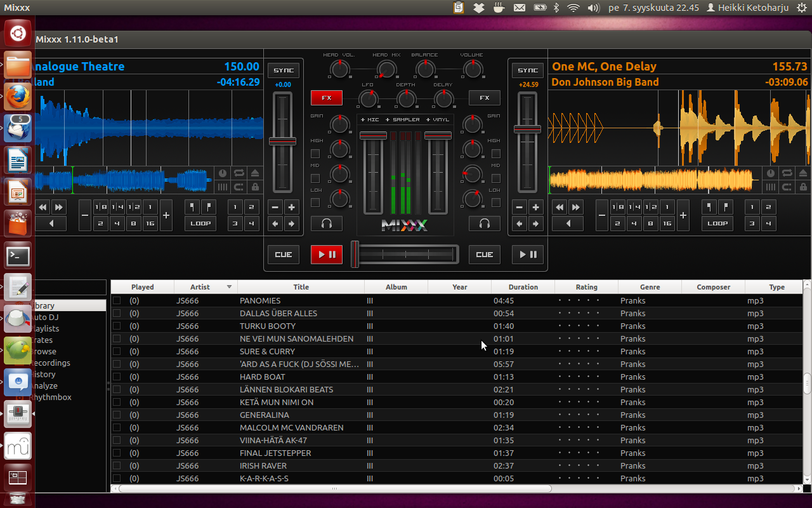This screenshot has width=812, height=508.
Task: Expand the MIC section
Action: [370, 120]
